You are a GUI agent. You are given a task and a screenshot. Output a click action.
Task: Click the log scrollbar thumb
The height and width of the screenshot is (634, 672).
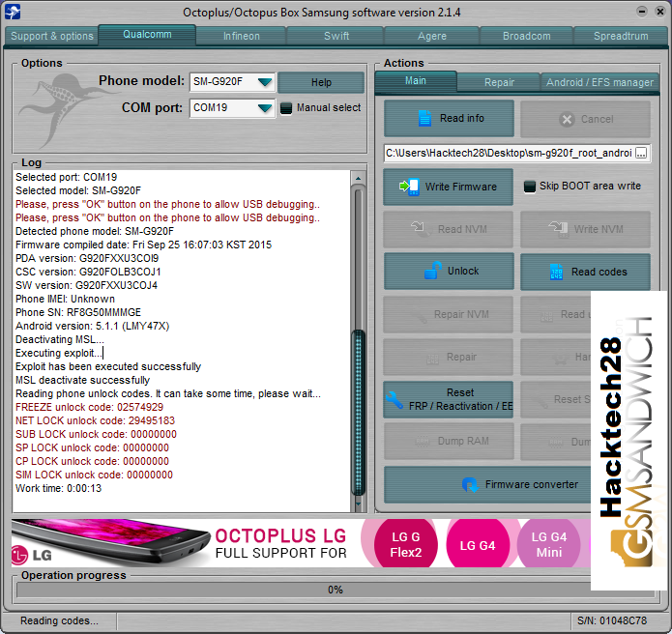click(x=359, y=412)
